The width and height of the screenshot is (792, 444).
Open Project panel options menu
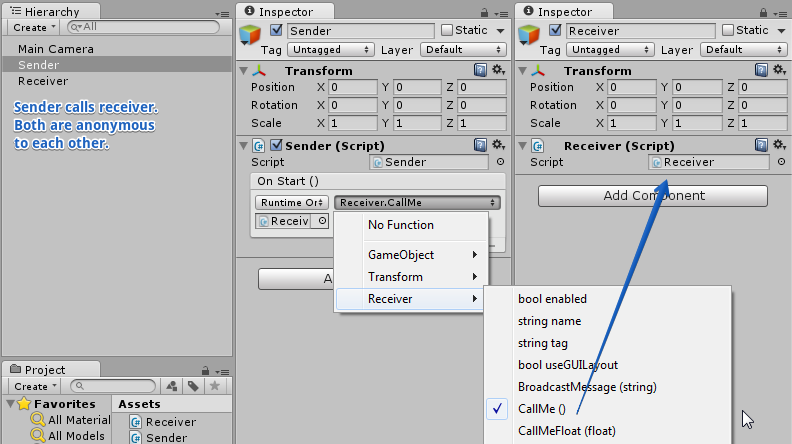pyautogui.click(x=222, y=372)
